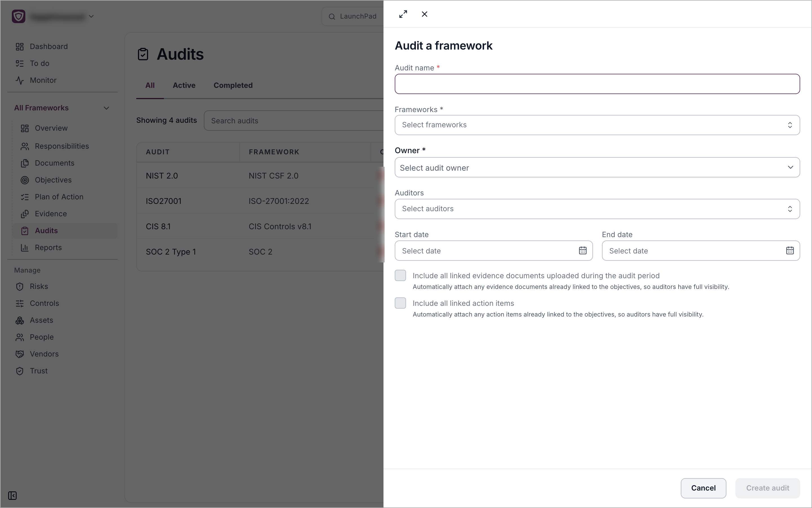Select the ISO-27001:2022 framework cell
The width and height of the screenshot is (812, 508).
[278, 201]
